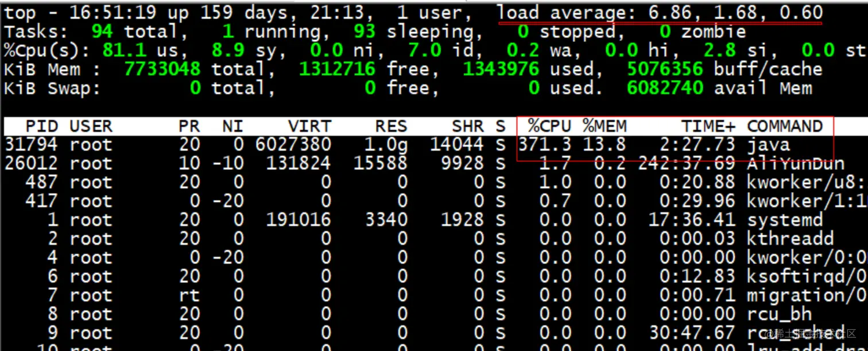Viewport: 868px width, 351px height.
Task: Click the 1.0g RES value
Action: (386, 146)
